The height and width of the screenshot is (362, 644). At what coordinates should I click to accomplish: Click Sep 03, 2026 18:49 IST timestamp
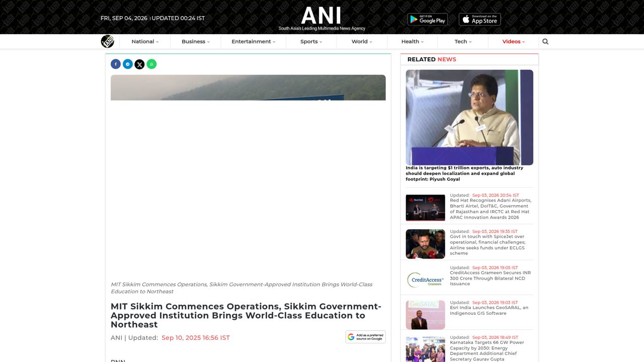click(x=495, y=337)
